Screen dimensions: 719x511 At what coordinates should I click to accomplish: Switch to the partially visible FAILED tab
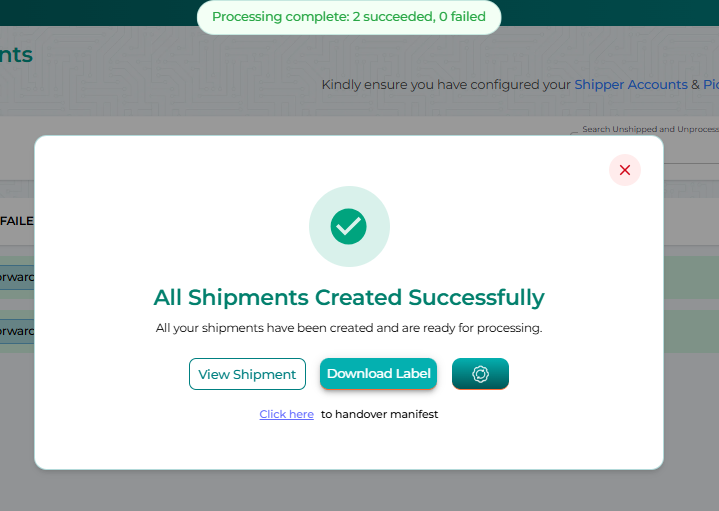tap(16, 220)
